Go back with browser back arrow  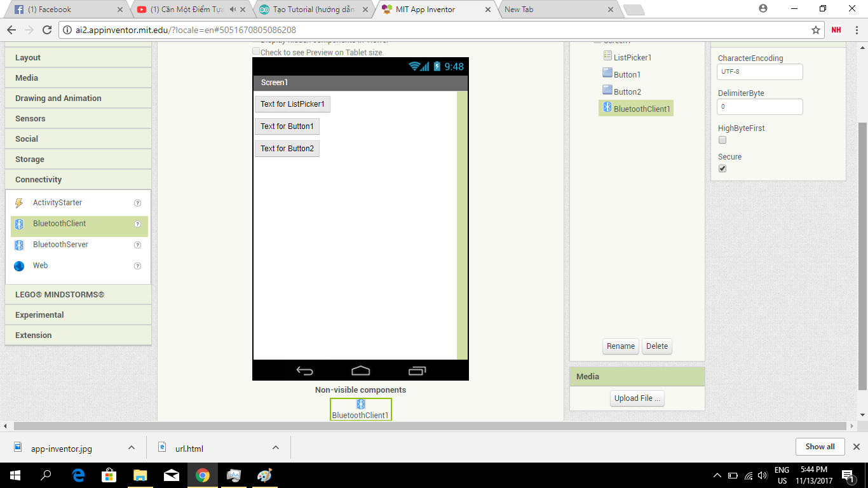(x=11, y=30)
